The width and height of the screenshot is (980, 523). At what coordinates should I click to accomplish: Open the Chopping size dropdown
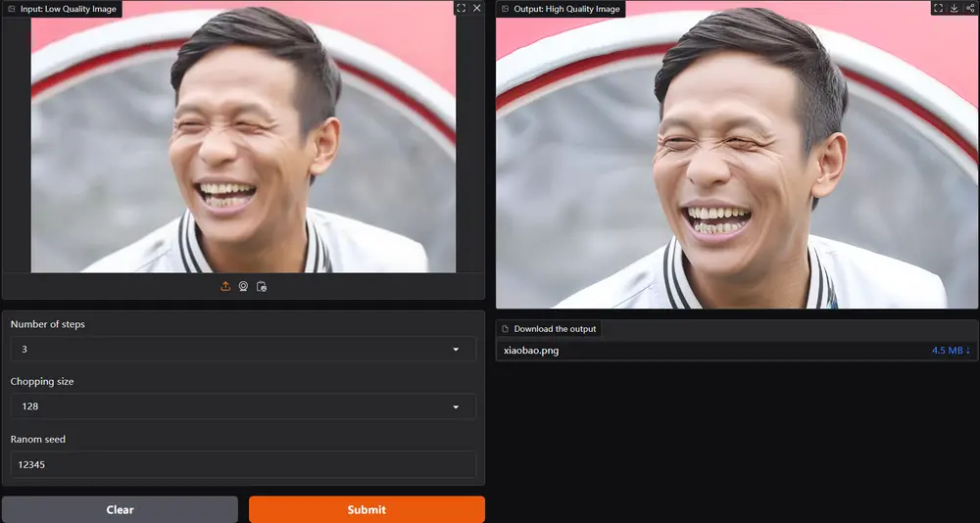click(x=243, y=406)
